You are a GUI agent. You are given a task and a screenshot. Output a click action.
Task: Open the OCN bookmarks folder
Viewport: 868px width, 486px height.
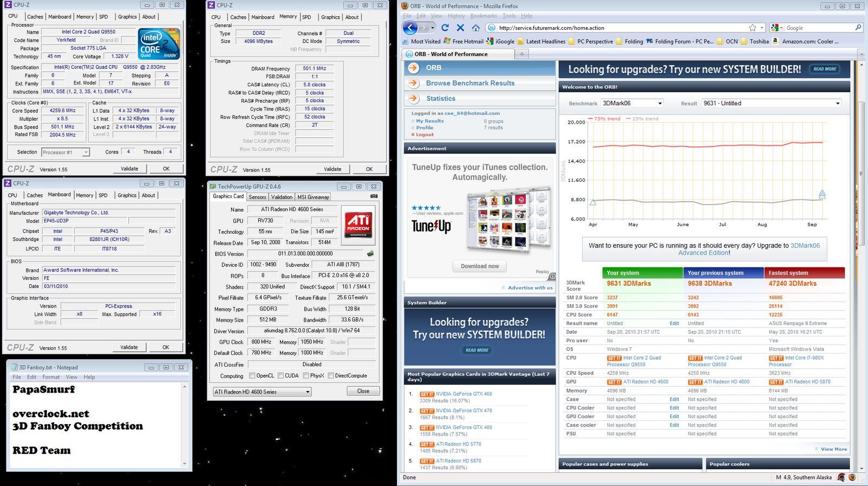click(x=727, y=41)
